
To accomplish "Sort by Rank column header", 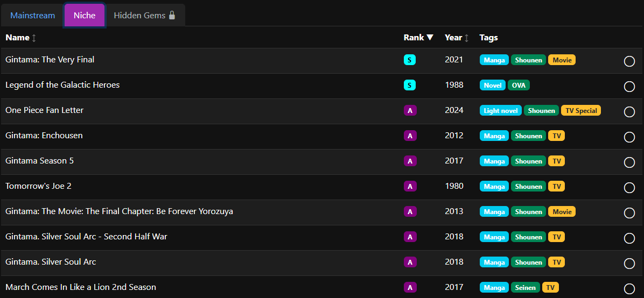I will click(x=418, y=38).
